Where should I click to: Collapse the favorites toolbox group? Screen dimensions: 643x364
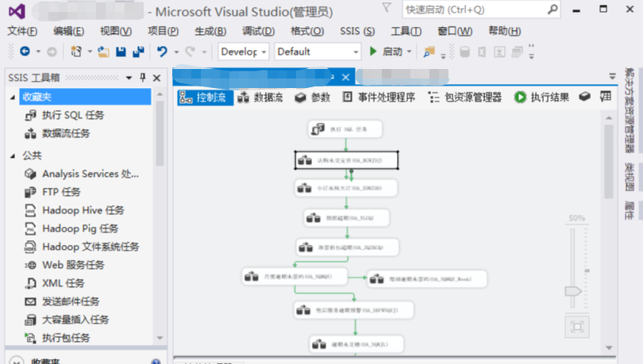click(x=12, y=97)
